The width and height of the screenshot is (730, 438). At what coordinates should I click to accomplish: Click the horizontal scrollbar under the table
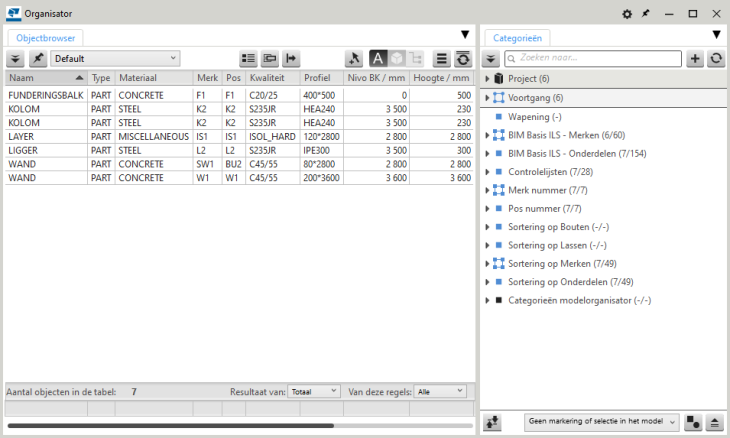click(x=170, y=426)
